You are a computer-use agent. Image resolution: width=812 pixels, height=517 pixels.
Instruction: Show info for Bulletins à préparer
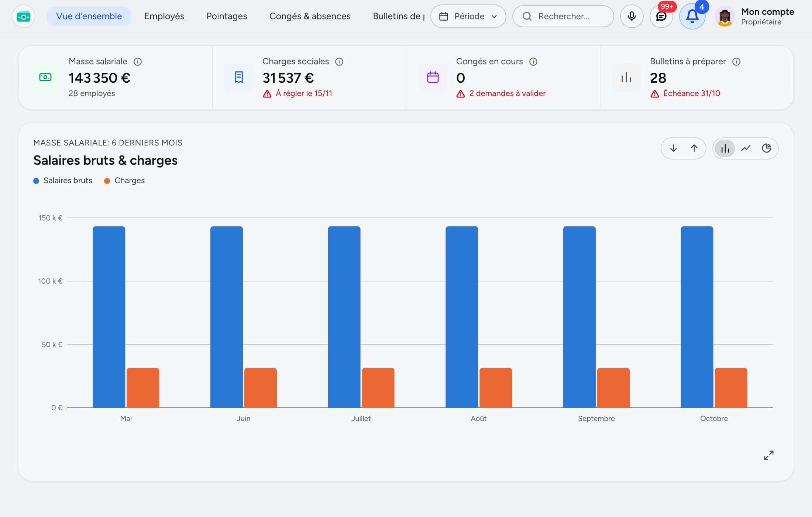(x=736, y=62)
